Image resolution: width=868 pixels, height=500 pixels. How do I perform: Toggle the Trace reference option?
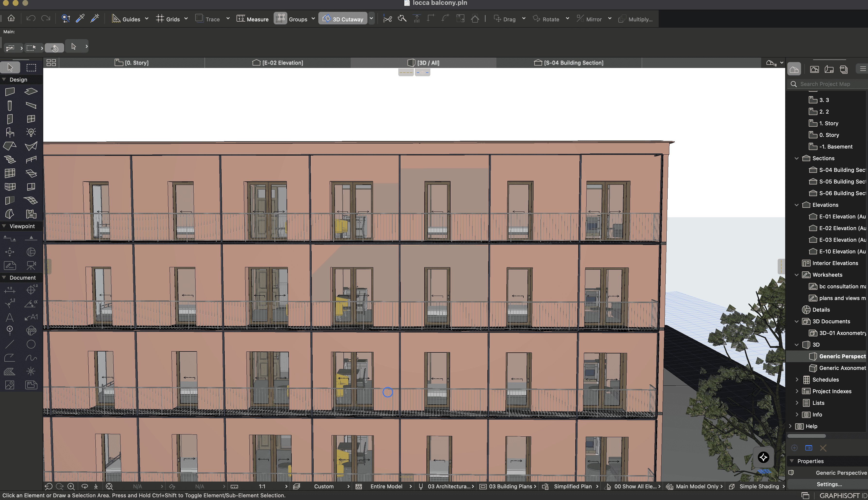208,19
